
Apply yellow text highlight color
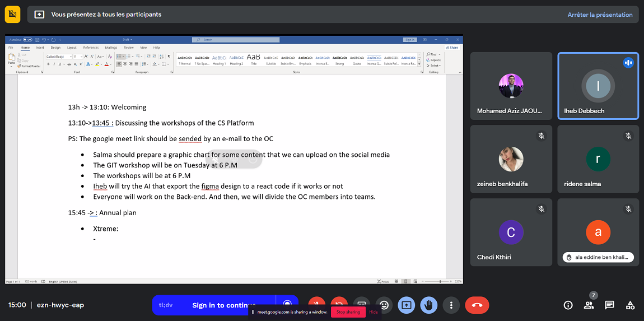coord(97,64)
